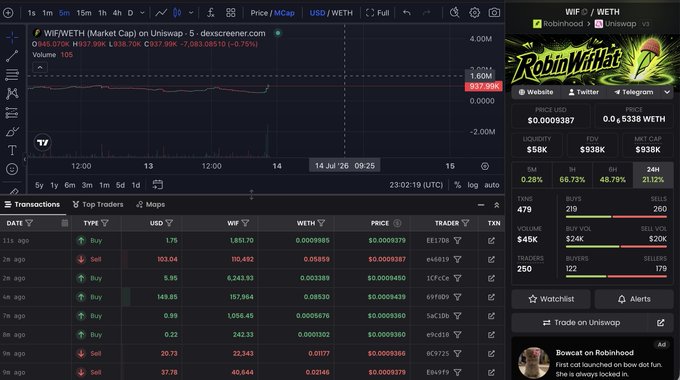Select the 1h timeframe

pyautogui.click(x=102, y=13)
